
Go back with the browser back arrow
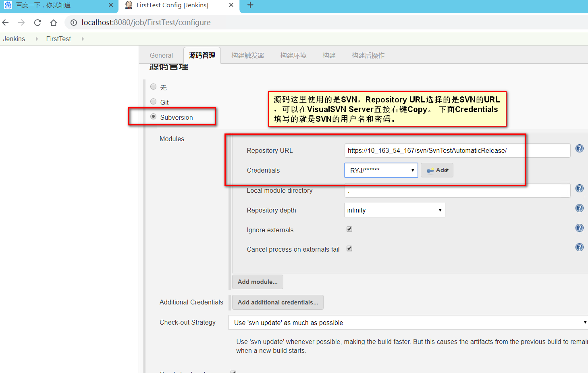(6, 23)
